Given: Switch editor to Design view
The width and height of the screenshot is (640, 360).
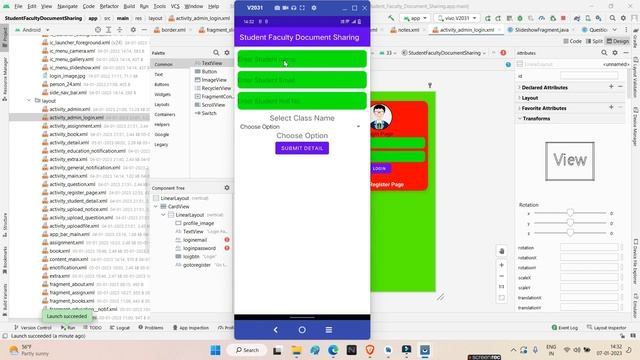Looking at the screenshot, I should point(618,41).
